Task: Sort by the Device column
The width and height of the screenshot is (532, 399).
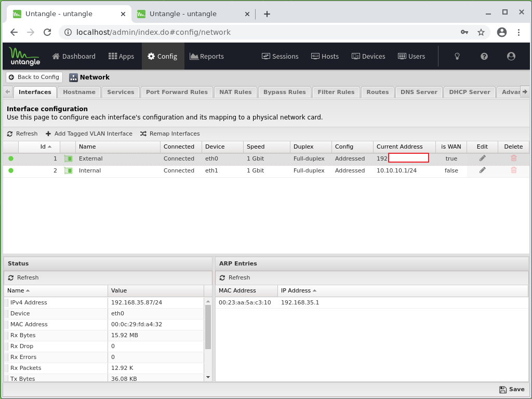Action: pyautogui.click(x=222, y=147)
